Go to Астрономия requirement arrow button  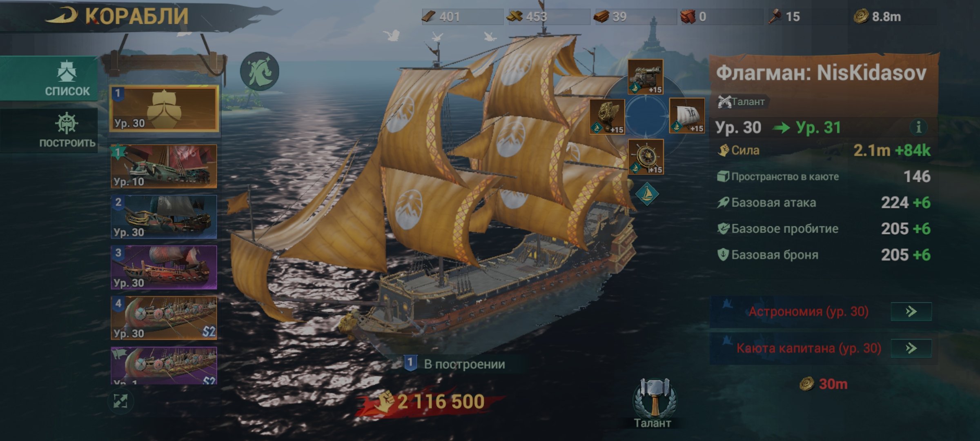tap(911, 312)
